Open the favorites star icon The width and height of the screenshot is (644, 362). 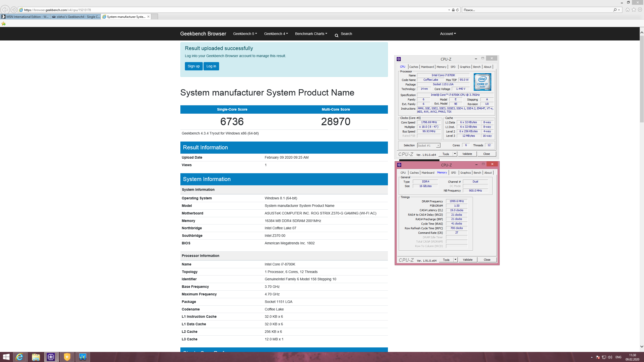634,10
